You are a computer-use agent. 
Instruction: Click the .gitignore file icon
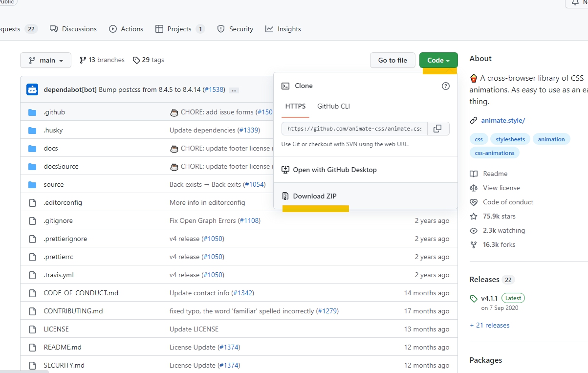[32, 220]
